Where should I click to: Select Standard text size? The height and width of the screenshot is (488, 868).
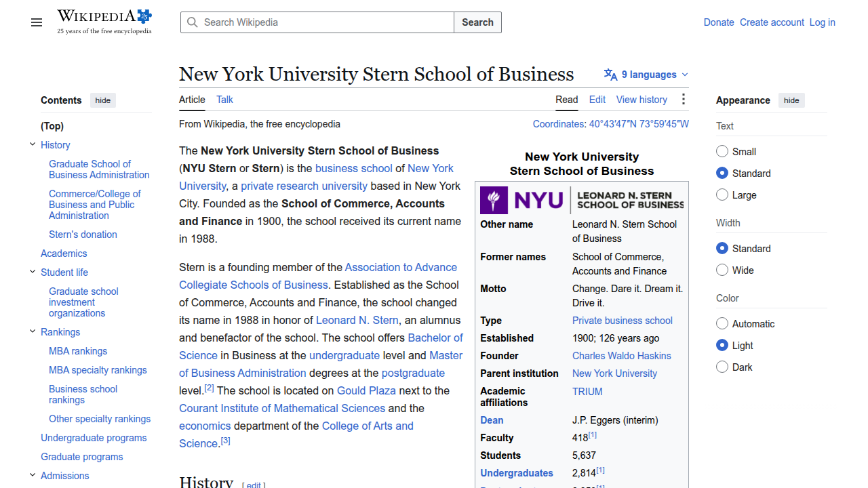[722, 174]
